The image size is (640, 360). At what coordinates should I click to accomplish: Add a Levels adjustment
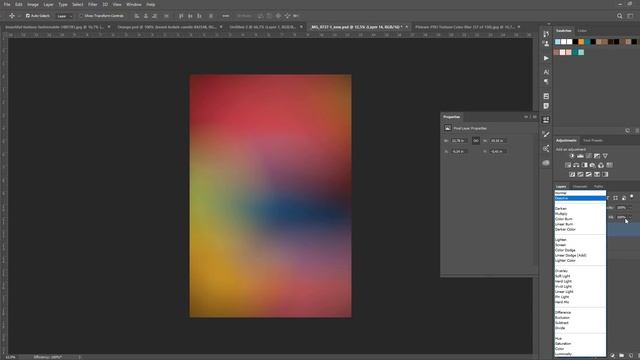click(580, 156)
